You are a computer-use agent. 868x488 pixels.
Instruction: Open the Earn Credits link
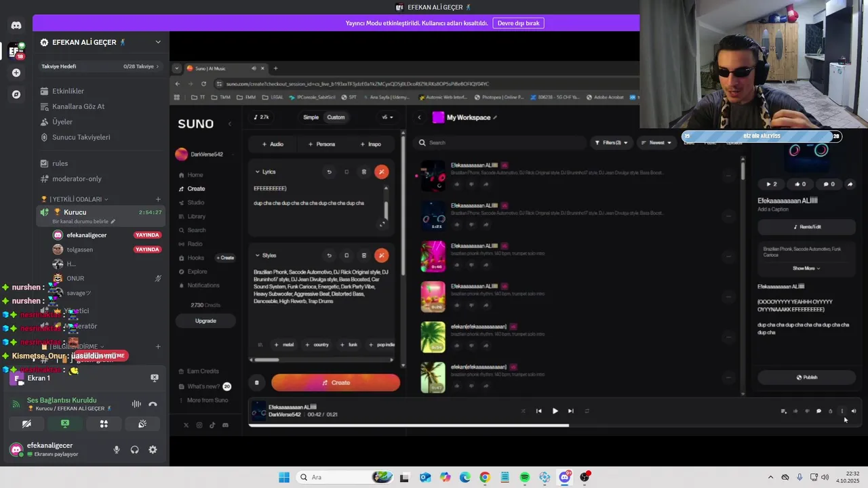[203, 371]
